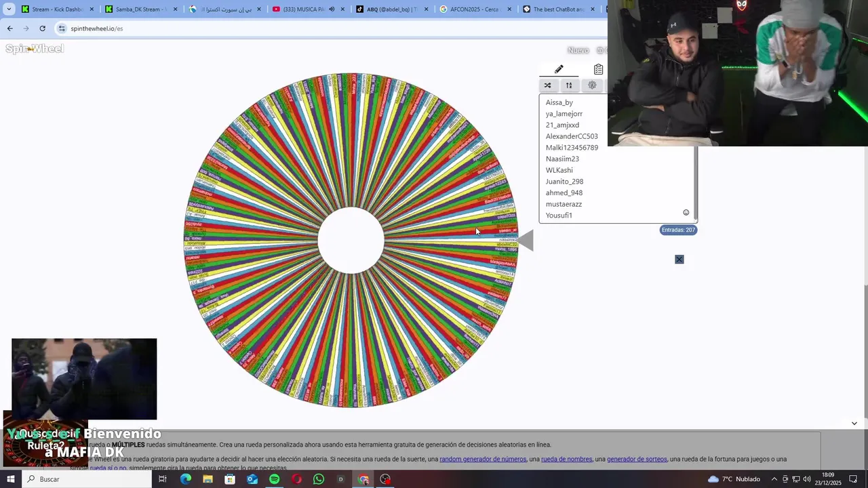Select the WLKashi entry
This screenshot has width=868, height=488.
tap(559, 170)
